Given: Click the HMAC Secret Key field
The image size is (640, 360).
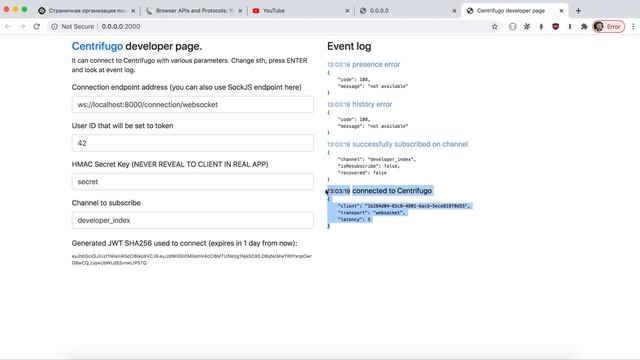Looking at the screenshot, I should click(193, 182).
